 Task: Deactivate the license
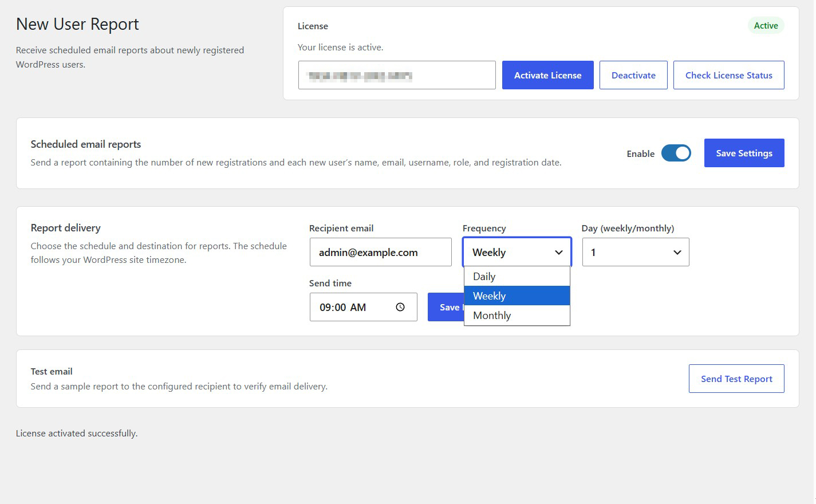[633, 75]
